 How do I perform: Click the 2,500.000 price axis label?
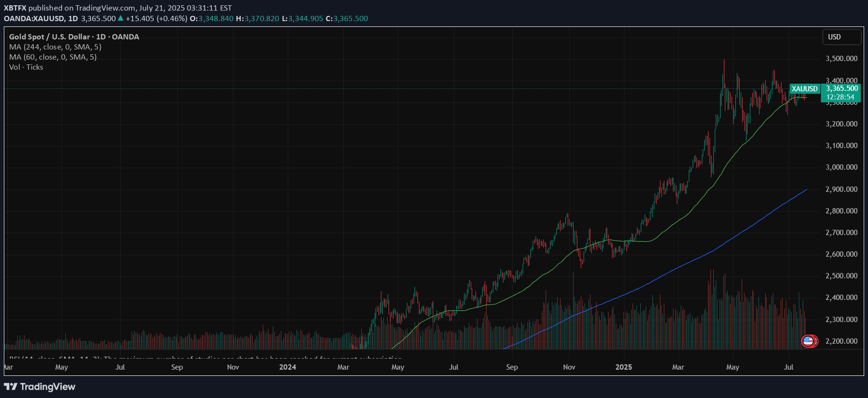[x=842, y=276]
